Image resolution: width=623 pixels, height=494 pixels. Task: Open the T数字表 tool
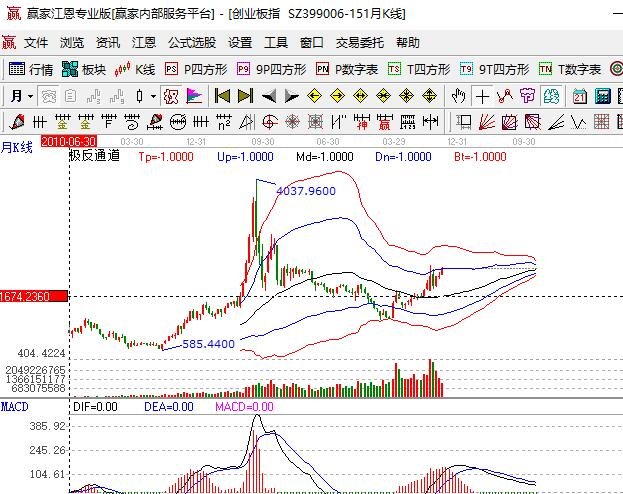click(570, 70)
